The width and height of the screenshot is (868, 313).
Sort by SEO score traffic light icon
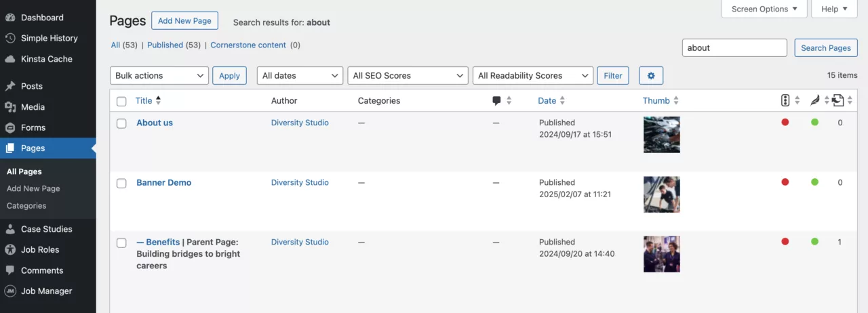coord(785,101)
